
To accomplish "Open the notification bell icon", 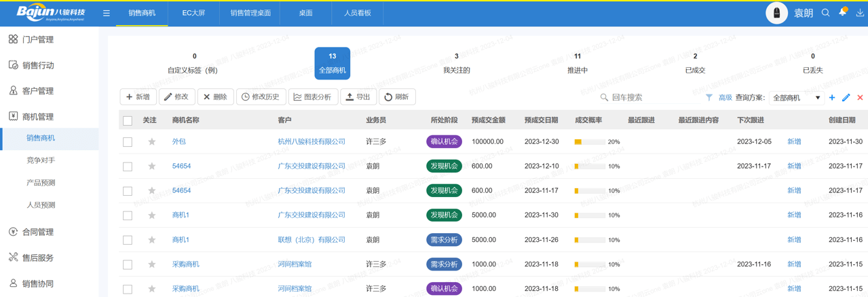I will tap(842, 12).
